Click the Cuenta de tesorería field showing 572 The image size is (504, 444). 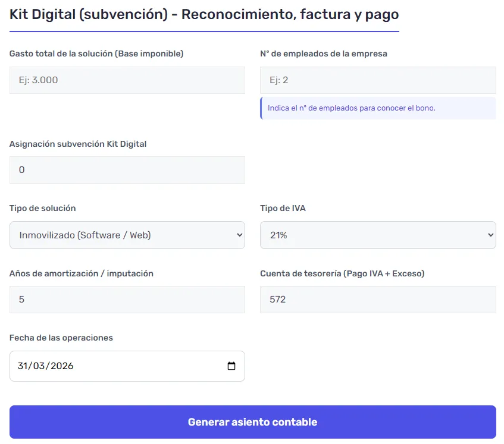point(377,300)
